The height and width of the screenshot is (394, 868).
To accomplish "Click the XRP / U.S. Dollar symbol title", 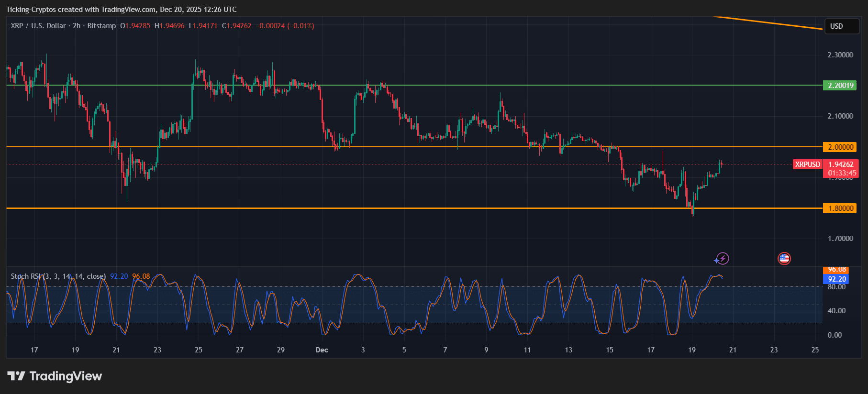I will point(38,26).
